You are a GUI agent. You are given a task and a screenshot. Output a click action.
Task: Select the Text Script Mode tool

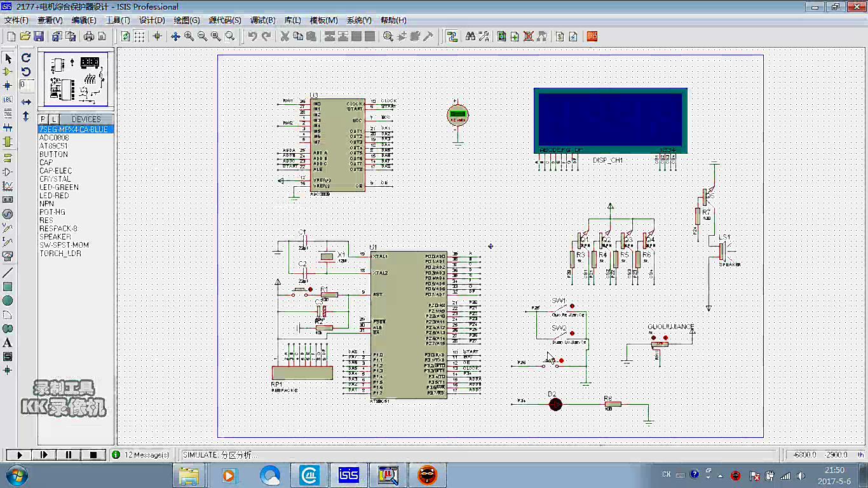pyautogui.click(x=8, y=114)
